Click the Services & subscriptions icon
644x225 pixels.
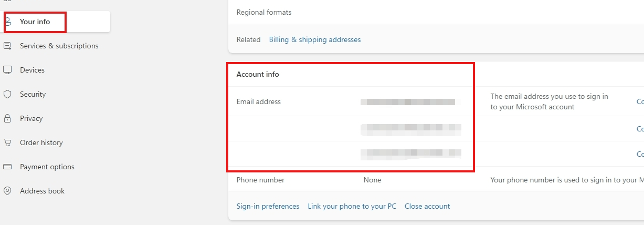click(7, 46)
